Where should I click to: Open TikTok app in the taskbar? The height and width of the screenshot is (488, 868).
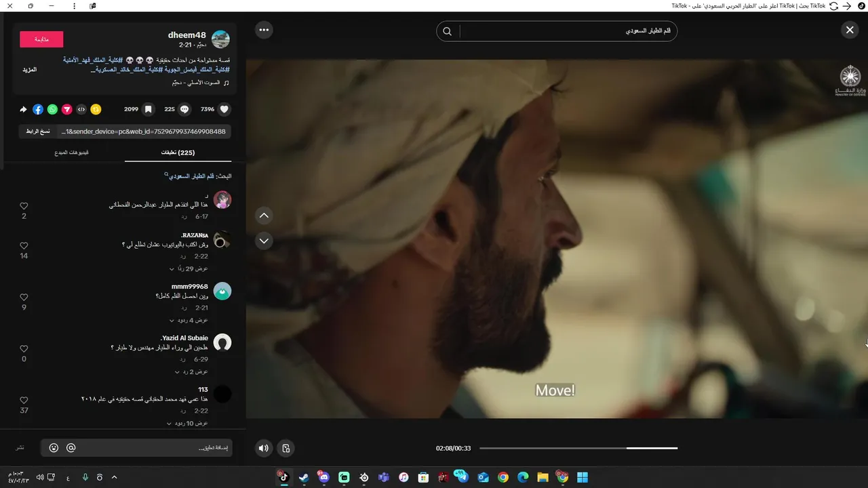283,477
